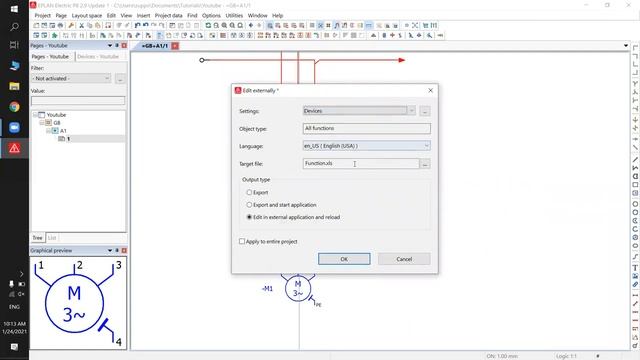The width and height of the screenshot is (640, 360).
Task: Open the Project data menu
Action: (169, 16)
